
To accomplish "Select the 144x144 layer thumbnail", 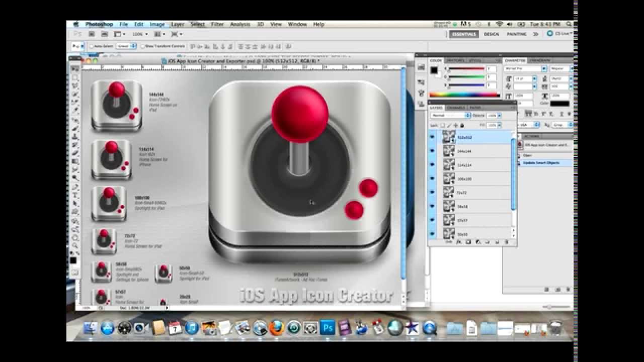I will click(448, 150).
